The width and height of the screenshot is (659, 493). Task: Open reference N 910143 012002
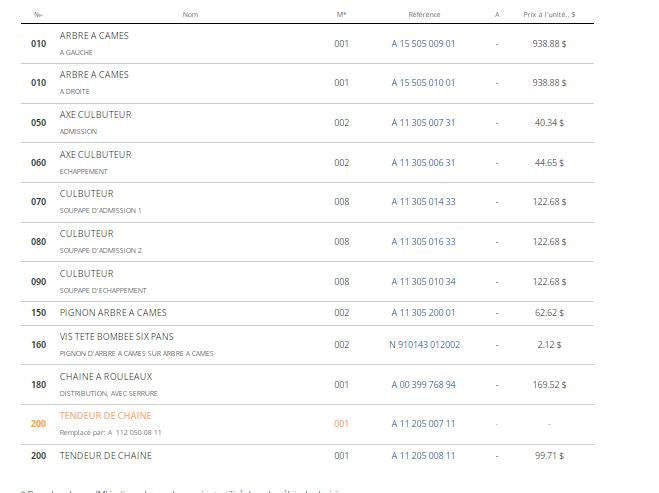coord(424,345)
